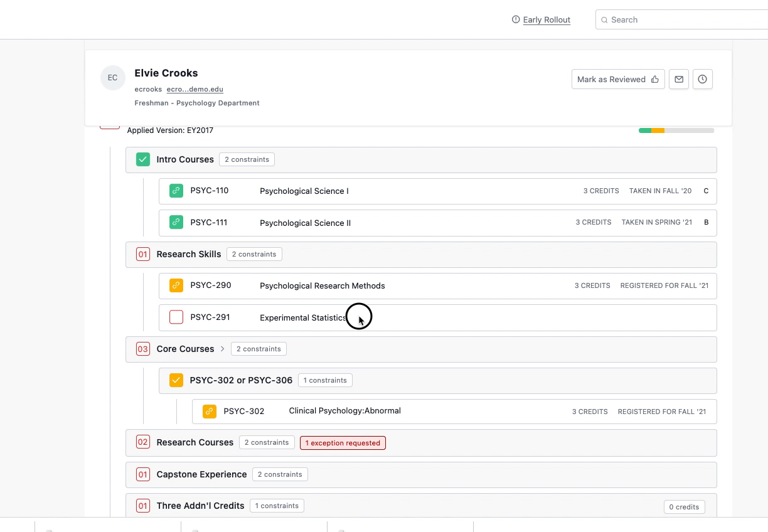Open the 1 exception requested tag
The height and width of the screenshot is (532, 768).
(343, 443)
